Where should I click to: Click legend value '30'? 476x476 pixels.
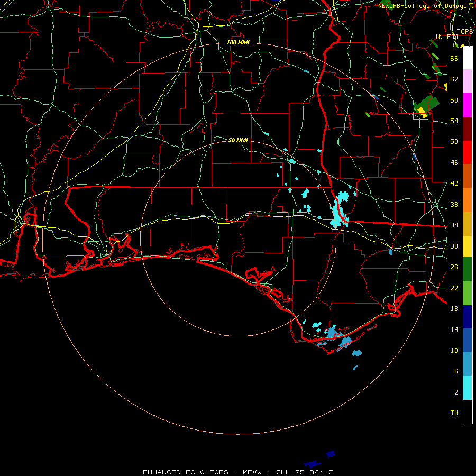click(x=454, y=246)
